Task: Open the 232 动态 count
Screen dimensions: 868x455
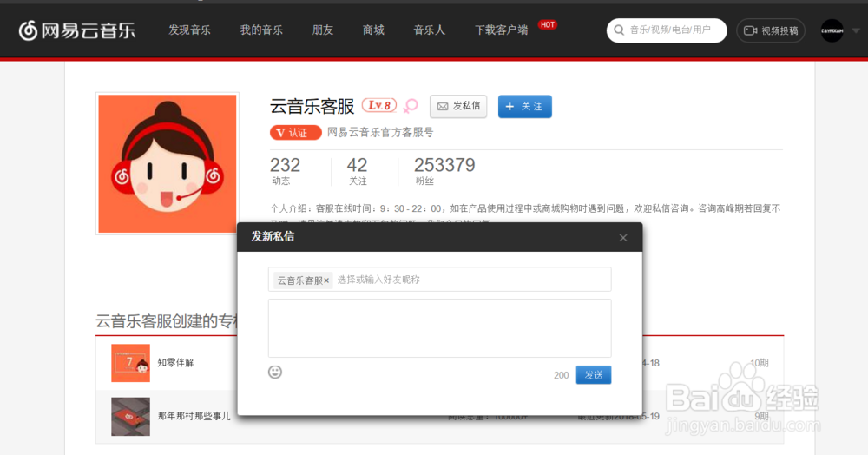Action: tap(285, 171)
